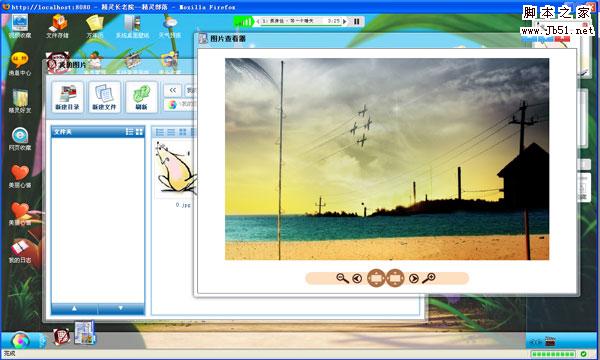
Task: Open the 网页收藏 web favorites icon
Action: 20,139
